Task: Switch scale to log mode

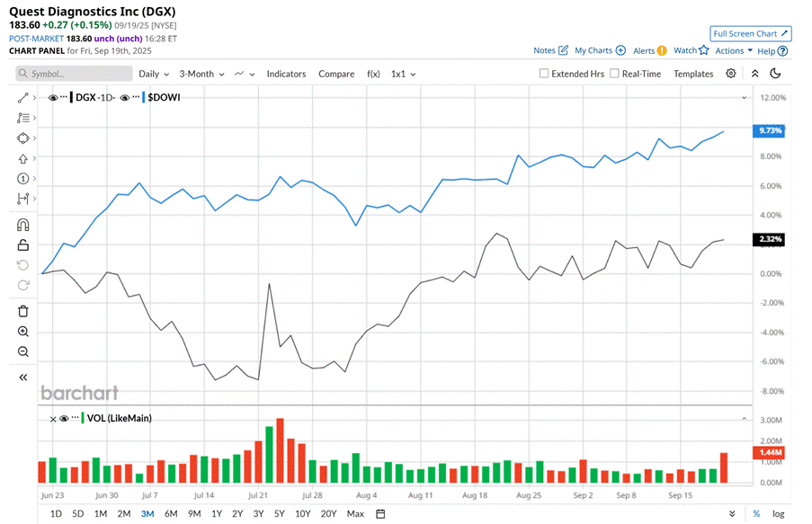Action: [x=779, y=513]
